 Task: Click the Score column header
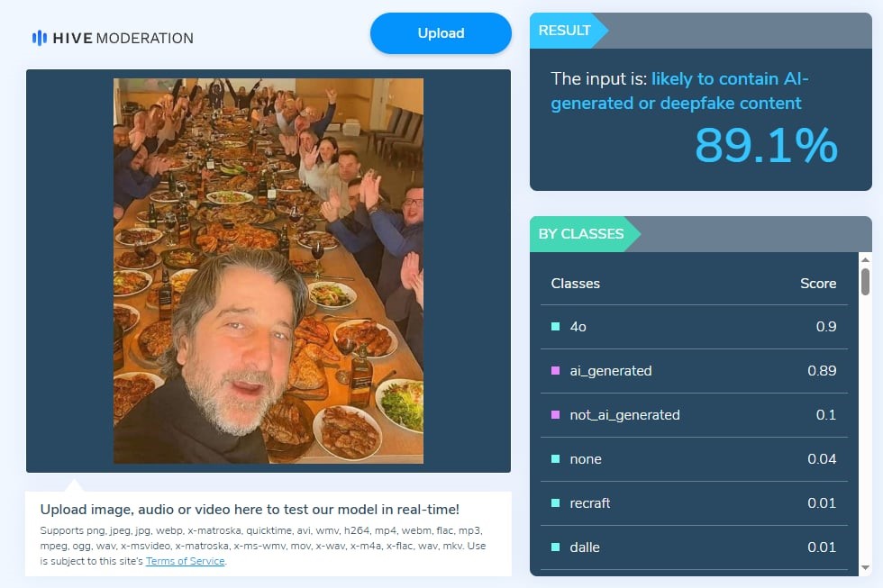coord(817,284)
